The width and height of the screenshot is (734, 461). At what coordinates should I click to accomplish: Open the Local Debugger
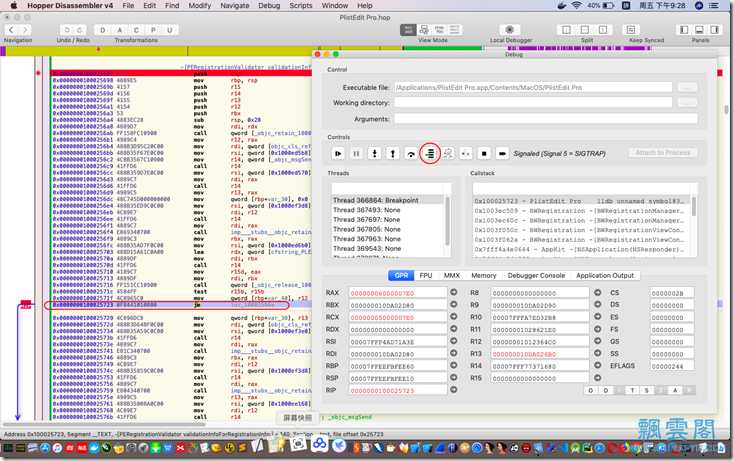[510, 29]
